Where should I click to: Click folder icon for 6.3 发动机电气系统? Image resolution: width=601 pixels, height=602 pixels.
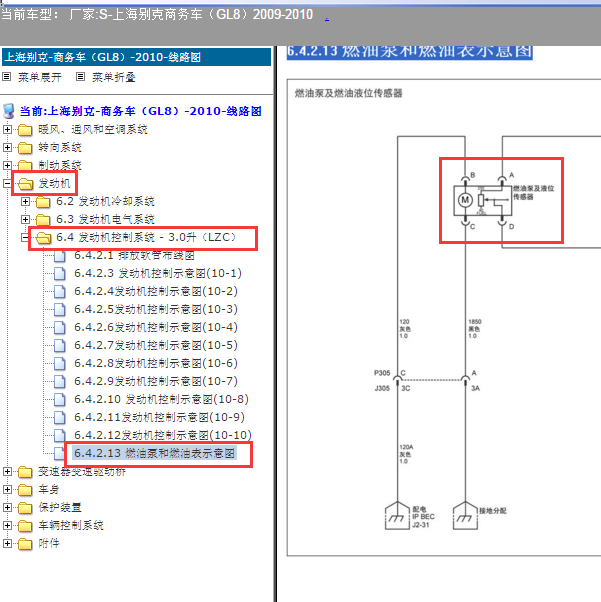click(43, 220)
